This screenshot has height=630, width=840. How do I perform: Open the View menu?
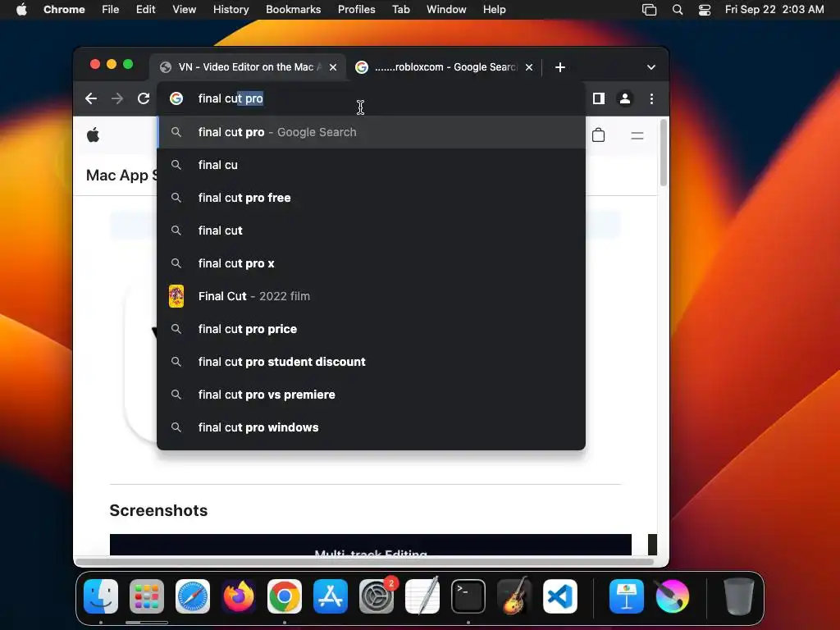point(184,9)
